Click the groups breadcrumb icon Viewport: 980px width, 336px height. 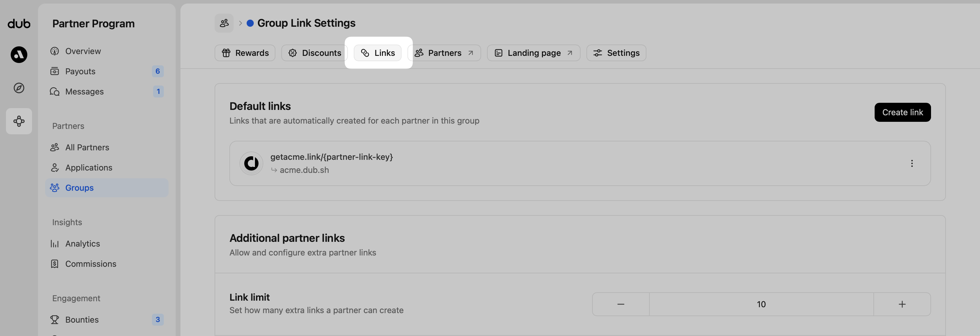pyautogui.click(x=224, y=23)
